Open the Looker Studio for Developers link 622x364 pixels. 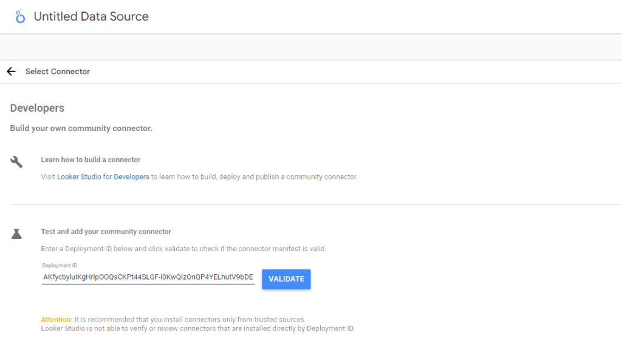(x=103, y=177)
